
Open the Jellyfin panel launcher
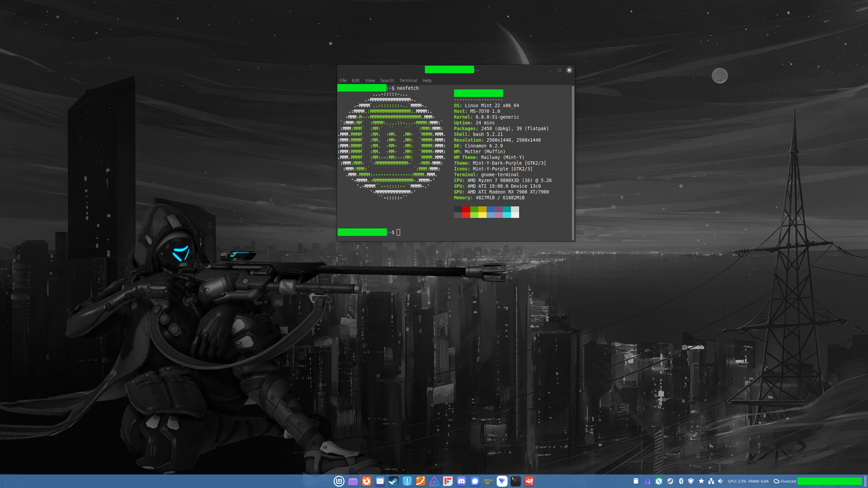click(x=434, y=481)
